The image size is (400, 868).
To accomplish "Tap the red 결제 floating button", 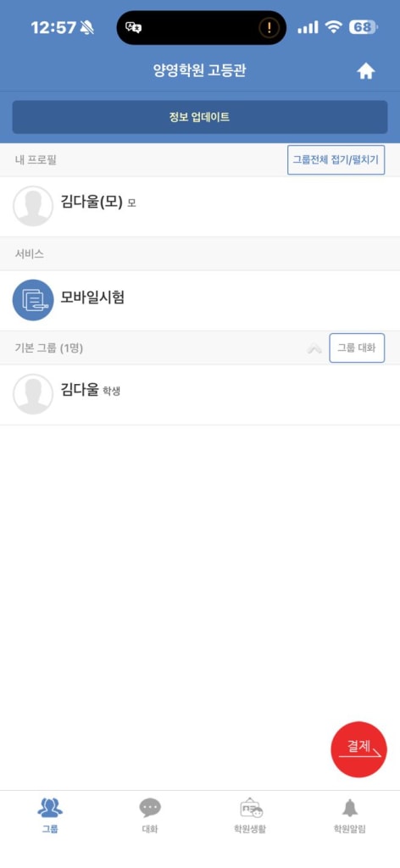I will click(x=359, y=749).
